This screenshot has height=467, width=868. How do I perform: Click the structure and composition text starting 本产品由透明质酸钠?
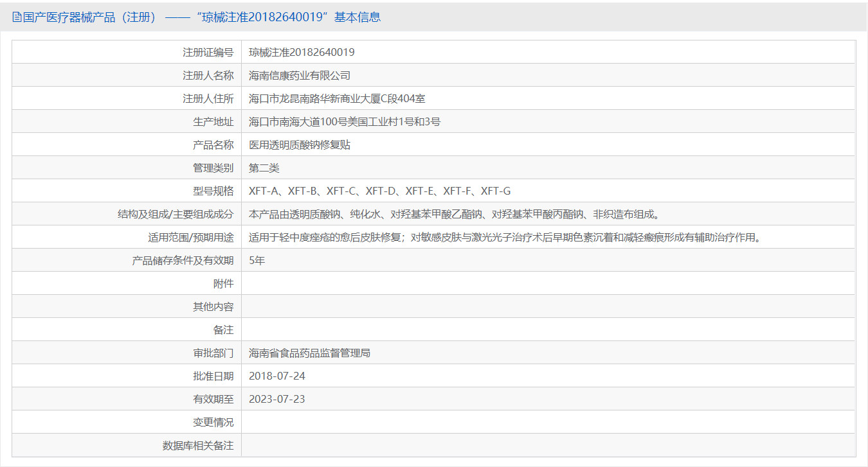click(x=454, y=214)
